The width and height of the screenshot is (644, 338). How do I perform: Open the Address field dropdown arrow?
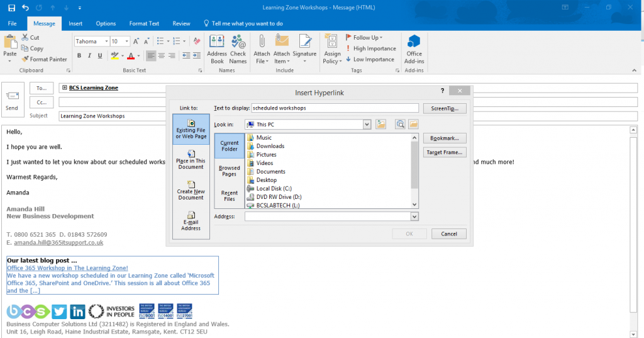[414, 217]
